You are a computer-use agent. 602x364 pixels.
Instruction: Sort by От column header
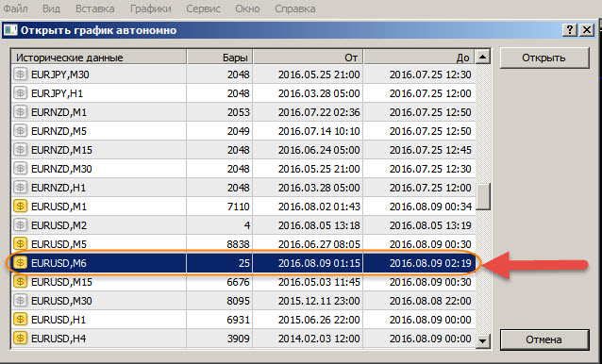click(308, 58)
